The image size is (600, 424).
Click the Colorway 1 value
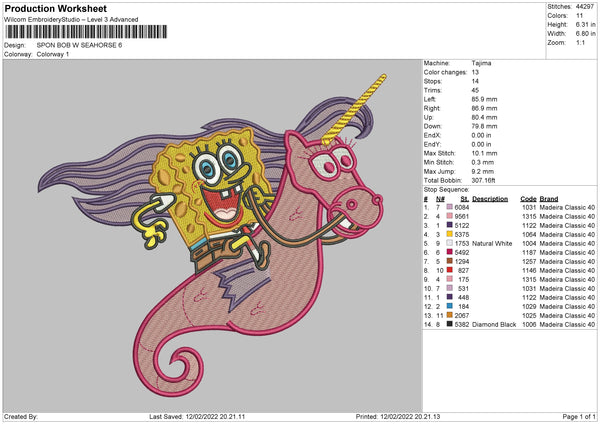(x=53, y=54)
